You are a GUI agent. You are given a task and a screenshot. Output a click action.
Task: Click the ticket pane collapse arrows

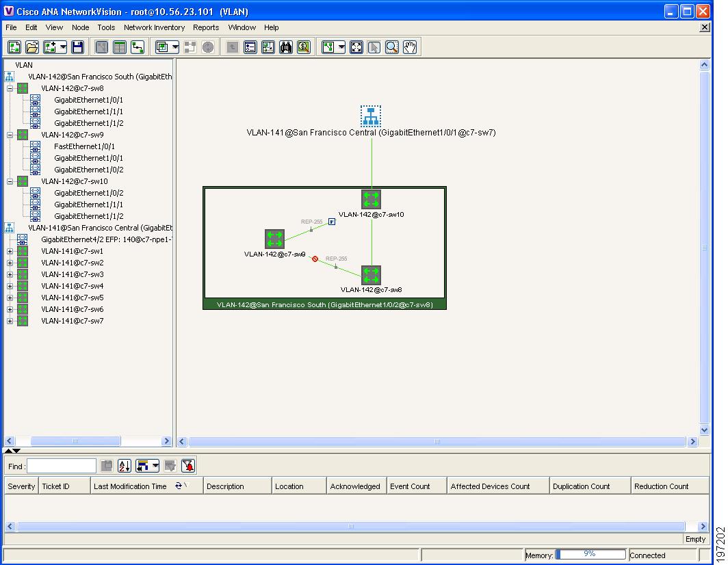point(12,451)
